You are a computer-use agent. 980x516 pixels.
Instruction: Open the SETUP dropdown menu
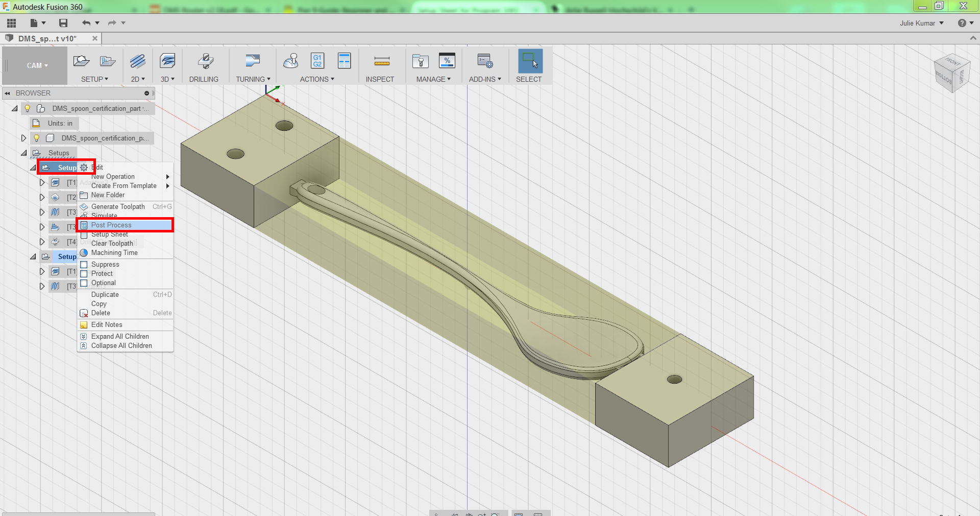pos(94,79)
